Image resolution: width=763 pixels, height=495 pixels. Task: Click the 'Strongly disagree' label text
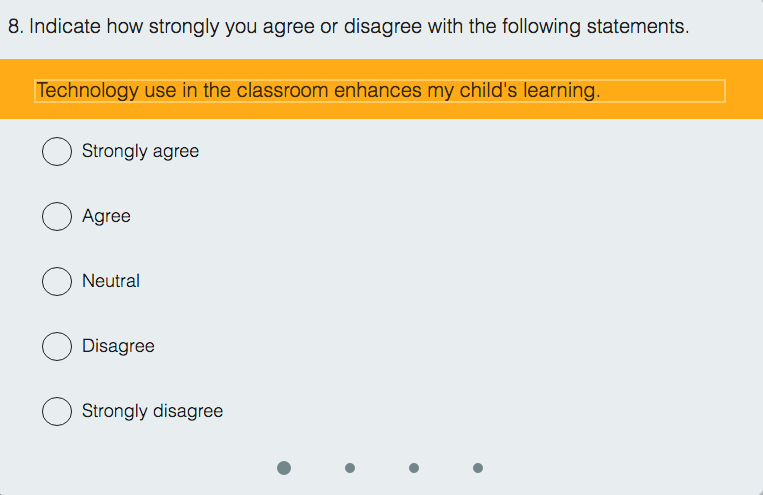pyautogui.click(x=152, y=411)
